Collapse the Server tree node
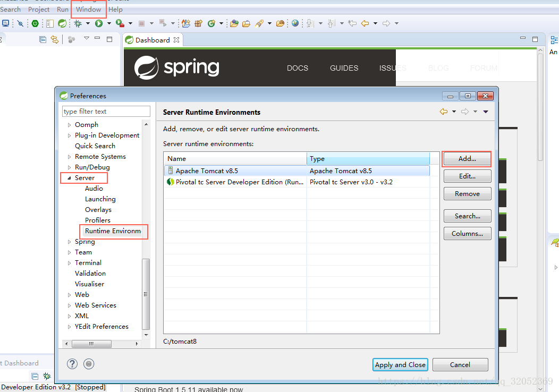This screenshot has height=392, width=559. [x=69, y=178]
